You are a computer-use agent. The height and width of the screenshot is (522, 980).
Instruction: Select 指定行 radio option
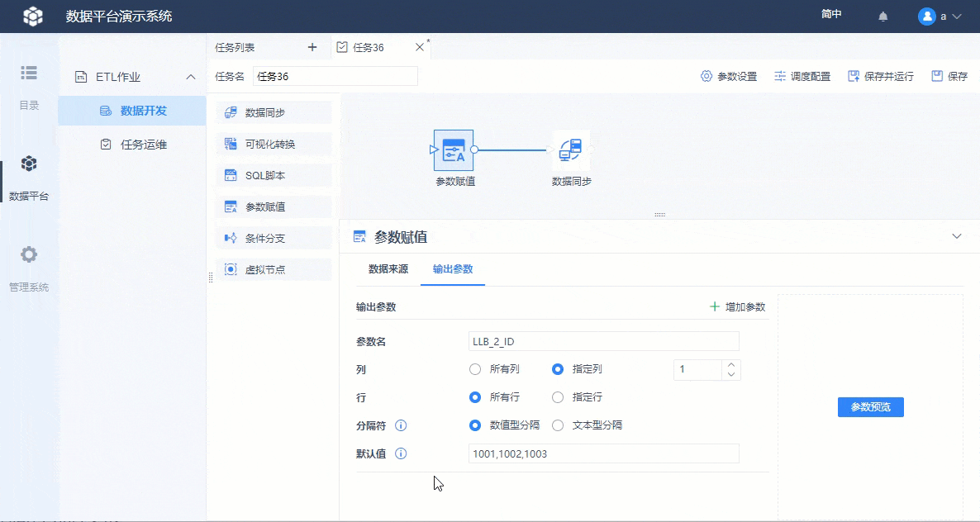click(558, 397)
